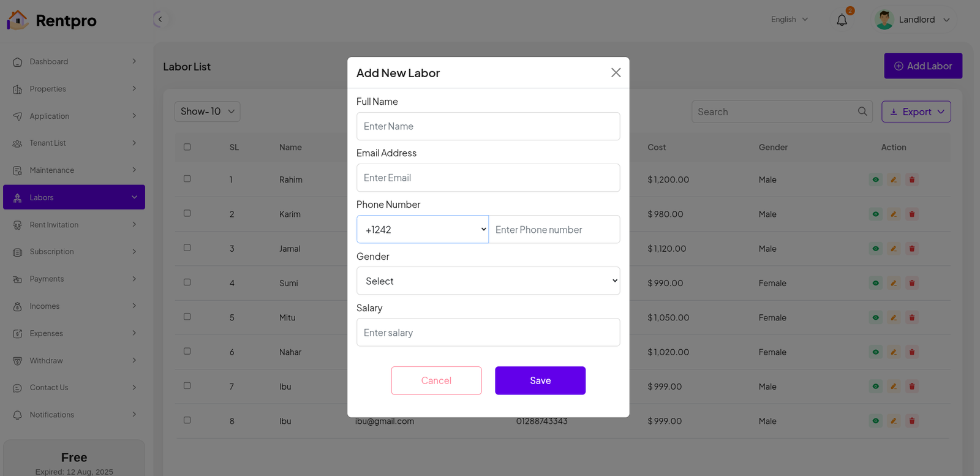This screenshot has height=476, width=980.
Task: Click the Save button
Action: 540,380
